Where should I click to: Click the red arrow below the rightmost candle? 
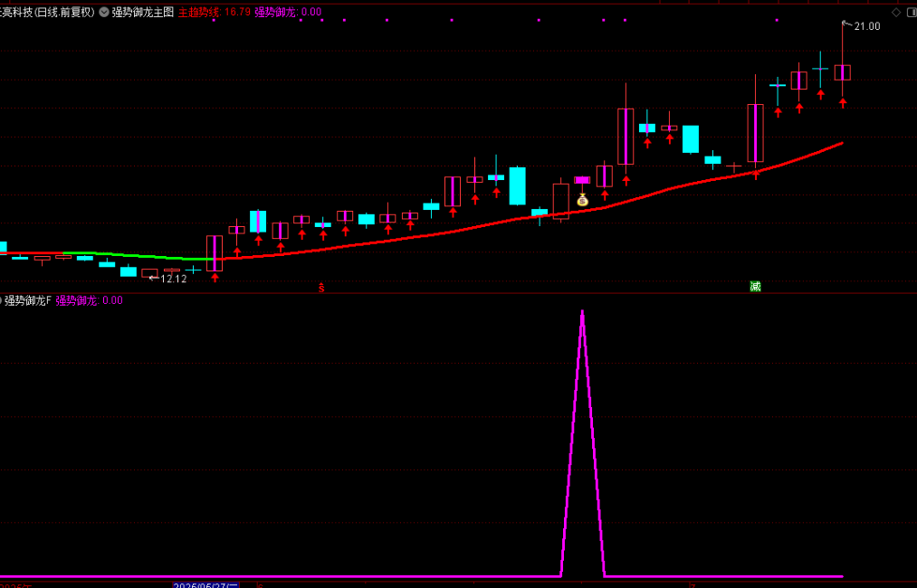pyautogui.click(x=842, y=103)
